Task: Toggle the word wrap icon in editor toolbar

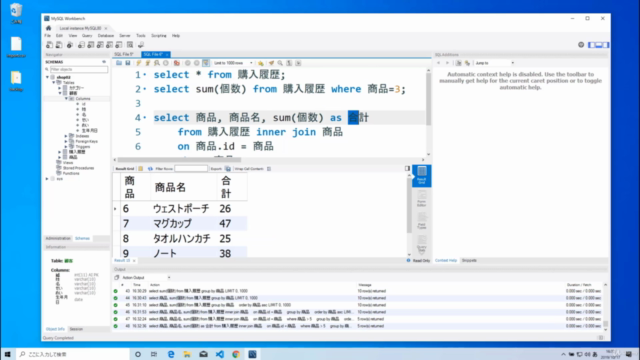Action: pyautogui.click(x=298, y=63)
